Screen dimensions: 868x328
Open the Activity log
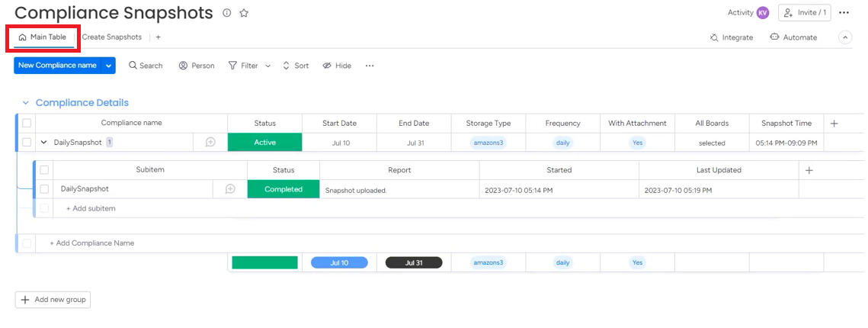coord(740,13)
